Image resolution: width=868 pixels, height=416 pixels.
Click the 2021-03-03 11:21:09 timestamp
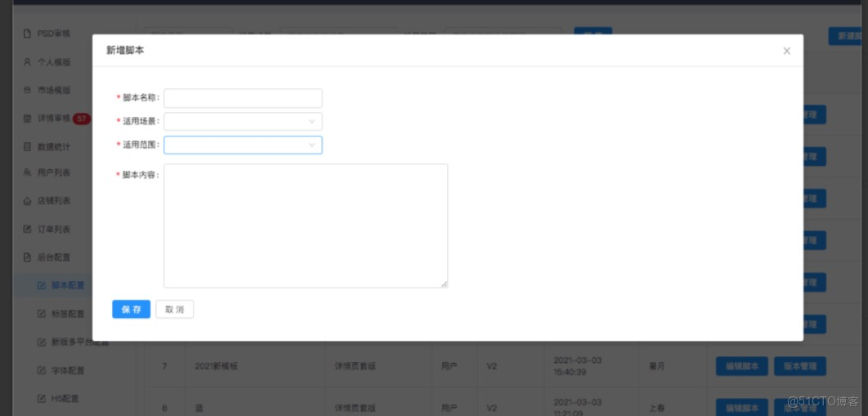[x=577, y=406]
